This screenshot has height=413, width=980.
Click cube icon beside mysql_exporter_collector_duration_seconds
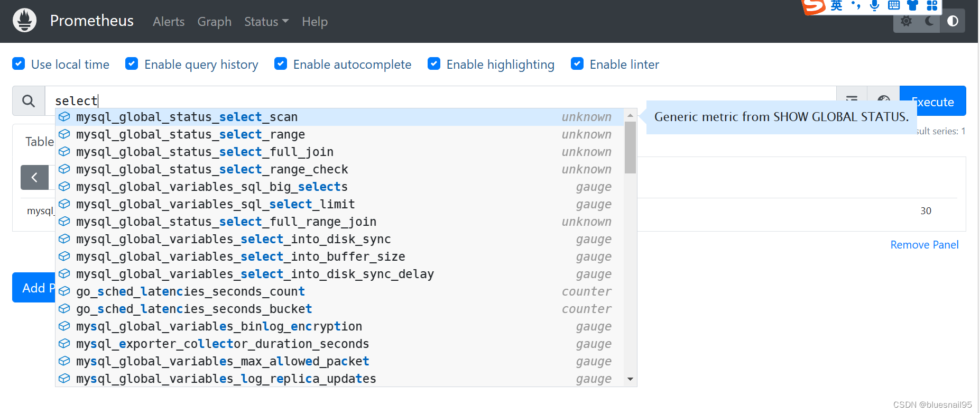(x=64, y=343)
